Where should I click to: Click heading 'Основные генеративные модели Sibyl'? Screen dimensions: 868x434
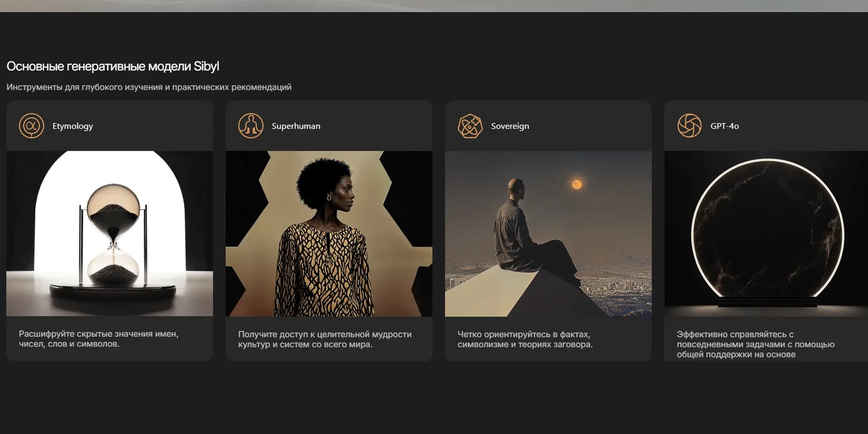(113, 66)
